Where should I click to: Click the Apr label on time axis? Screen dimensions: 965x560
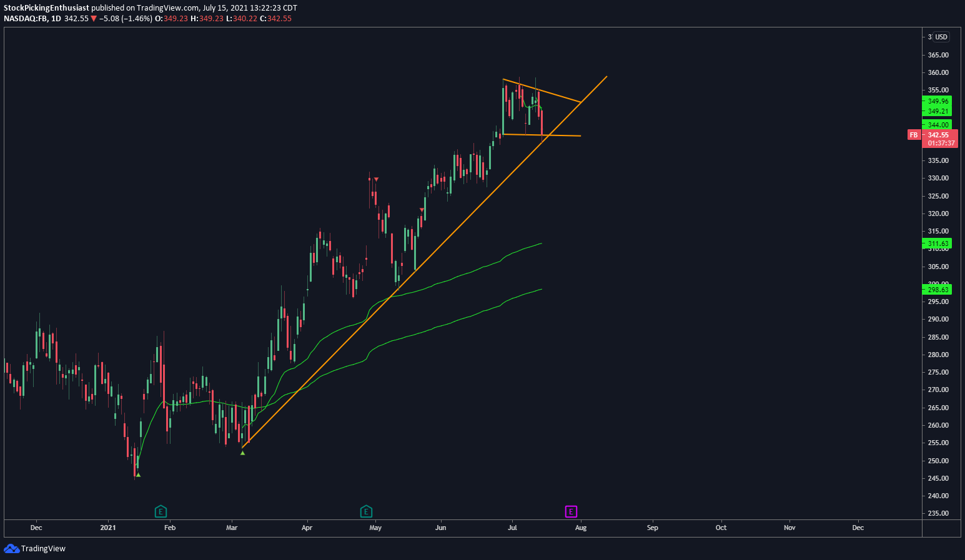click(307, 528)
